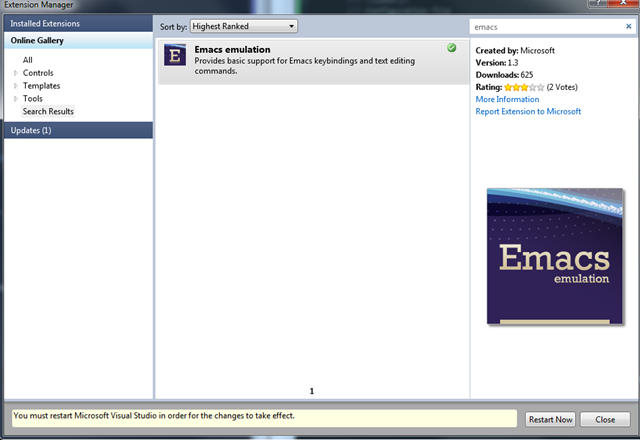640x440 pixels.
Task: Clear the emacs search with the X
Action: 629,27
